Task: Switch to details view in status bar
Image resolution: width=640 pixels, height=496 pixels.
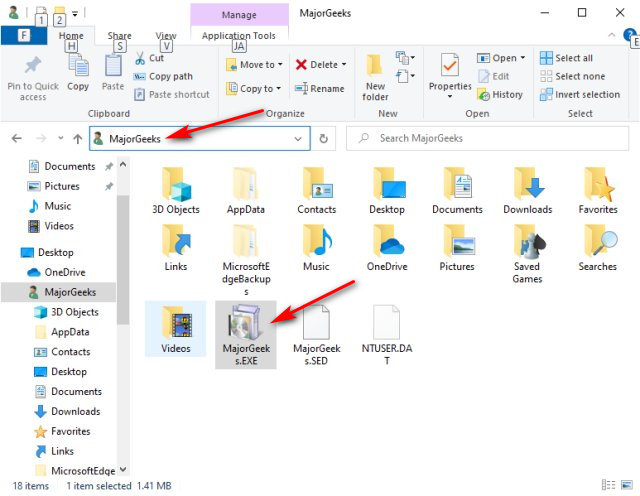Action: [x=608, y=485]
